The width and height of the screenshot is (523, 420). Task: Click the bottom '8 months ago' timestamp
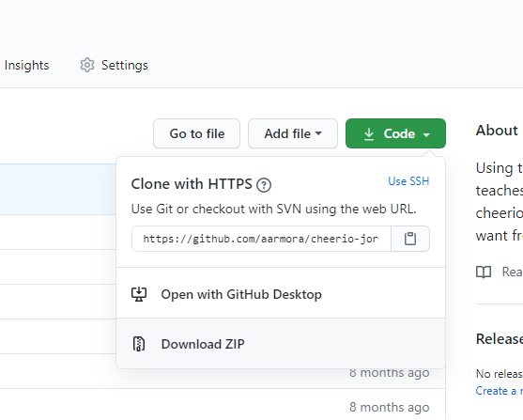tap(390, 407)
